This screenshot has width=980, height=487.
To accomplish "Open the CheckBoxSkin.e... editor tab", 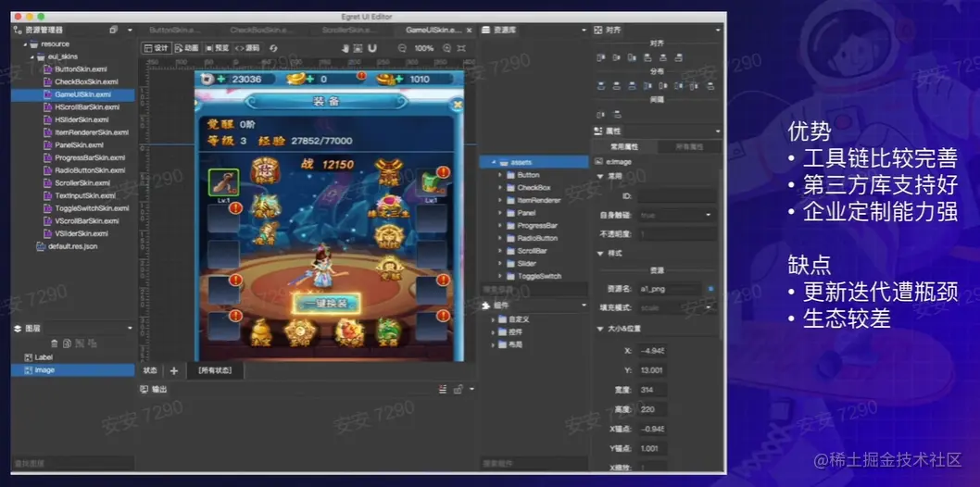I will pos(260,30).
